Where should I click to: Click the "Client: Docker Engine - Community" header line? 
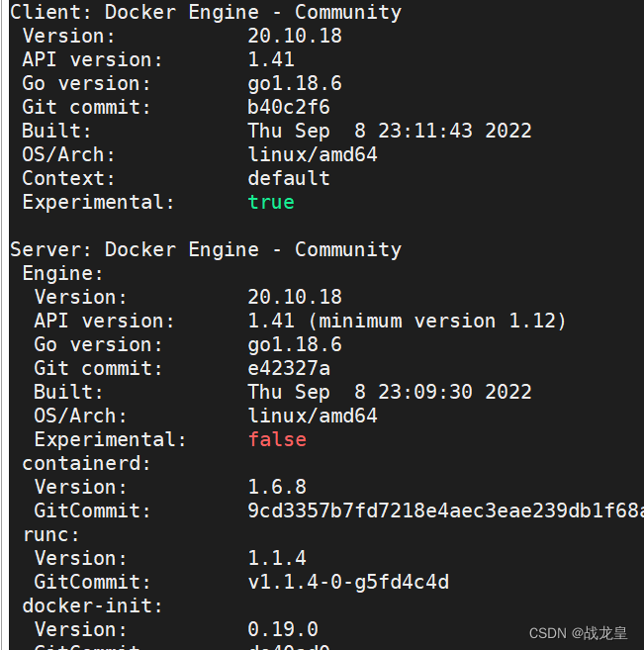click(x=206, y=13)
